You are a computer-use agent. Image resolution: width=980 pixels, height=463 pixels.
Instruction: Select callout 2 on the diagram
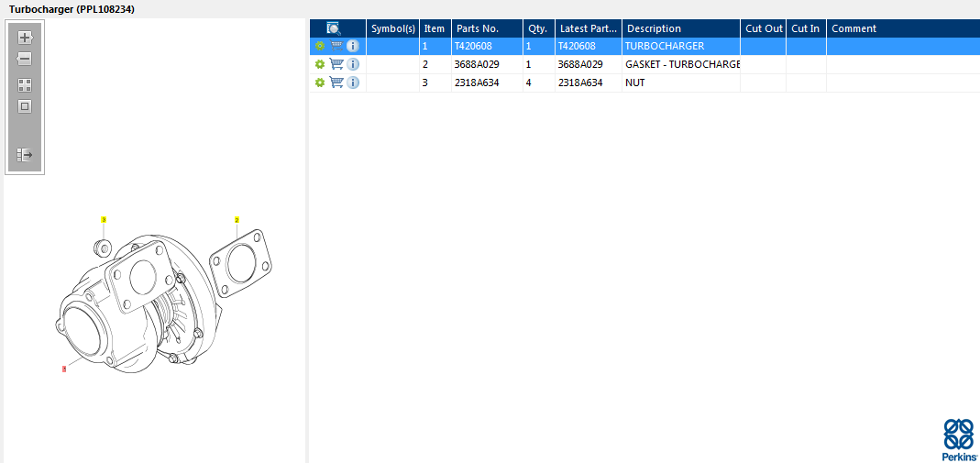[237, 219]
